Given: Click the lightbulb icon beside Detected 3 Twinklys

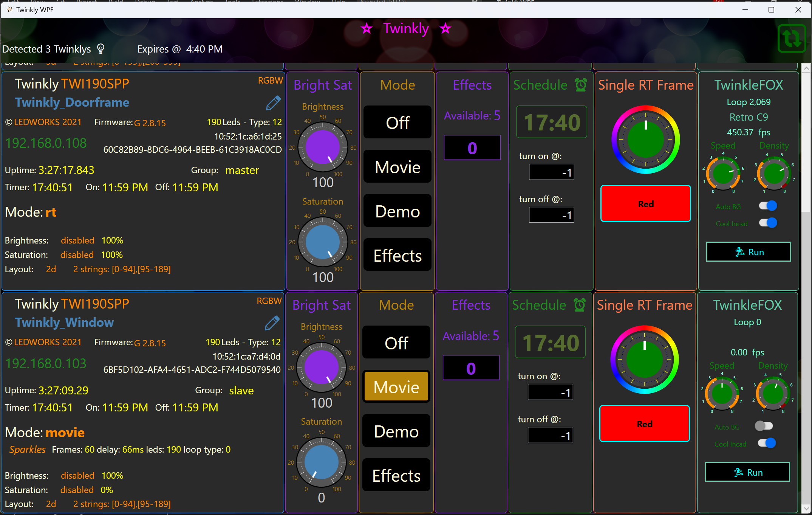Looking at the screenshot, I should pos(101,49).
